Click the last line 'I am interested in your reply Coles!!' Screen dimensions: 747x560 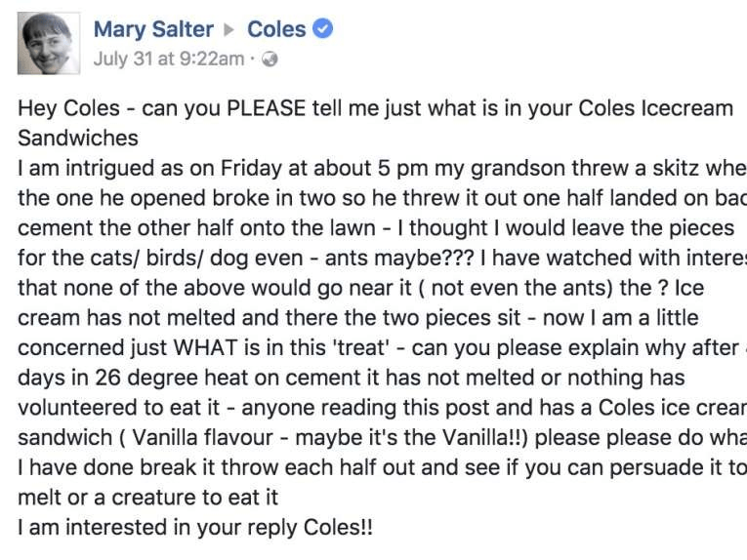click(195, 528)
